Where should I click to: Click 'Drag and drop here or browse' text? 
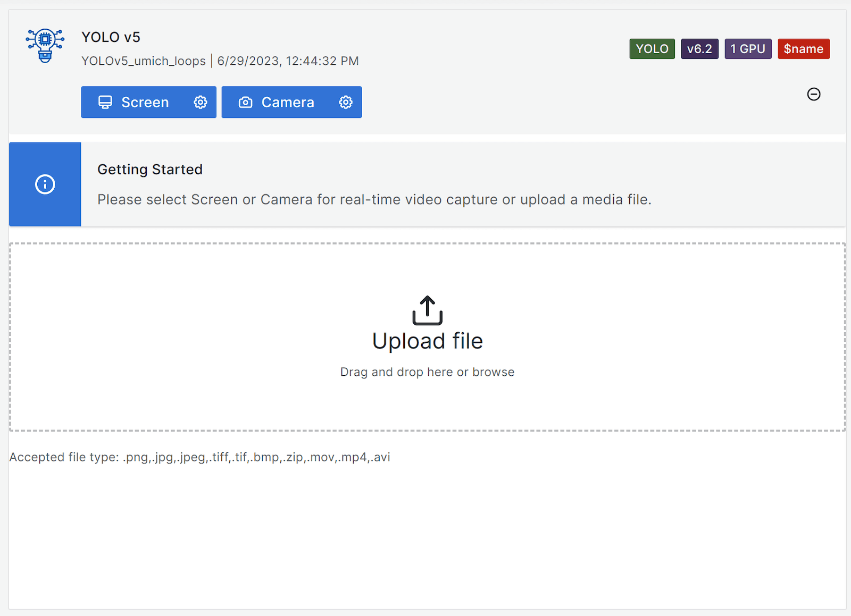pyautogui.click(x=427, y=372)
